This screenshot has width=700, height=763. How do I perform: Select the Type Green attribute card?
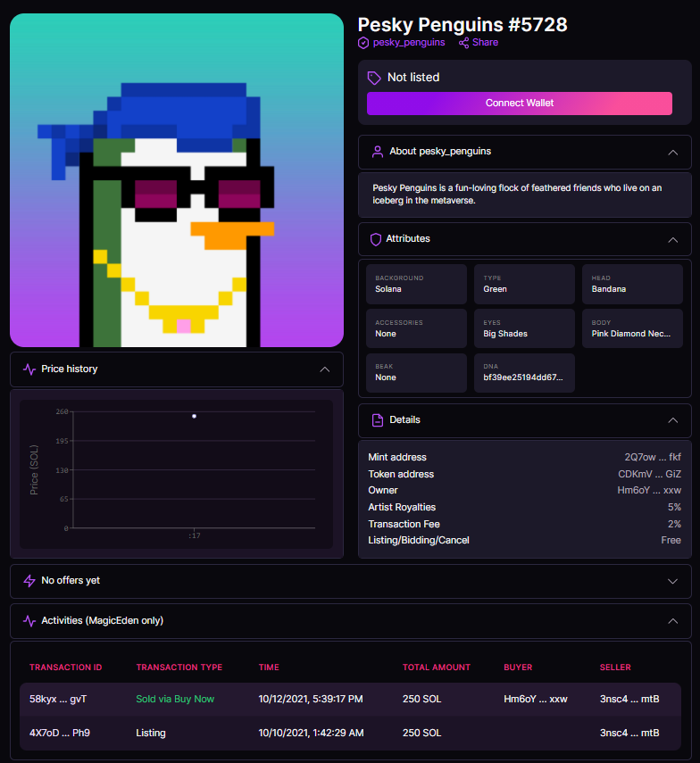coord(524,284)
